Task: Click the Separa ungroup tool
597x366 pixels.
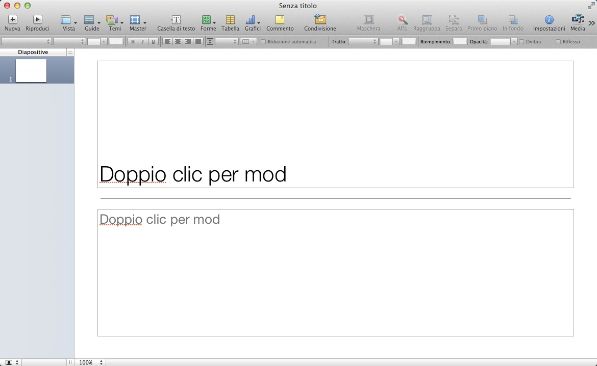Action: [x=453, y=22]
